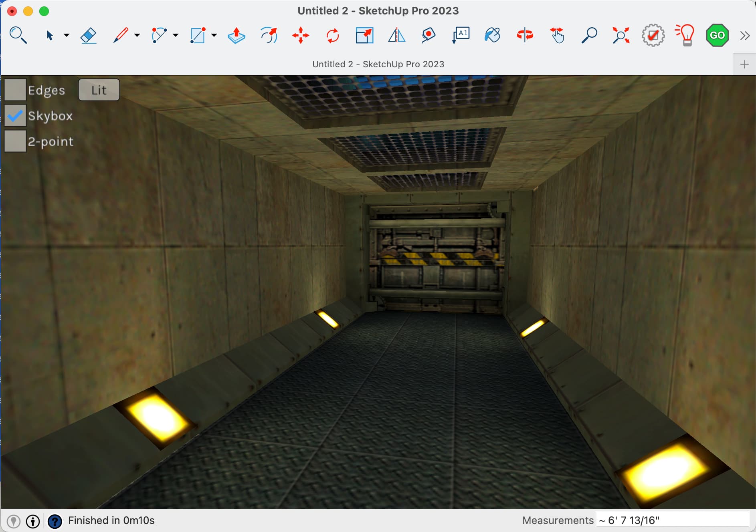Screen dimensions: 756x532
Task: Disable the Skybox checkbox
Action: tap(15, 115)
